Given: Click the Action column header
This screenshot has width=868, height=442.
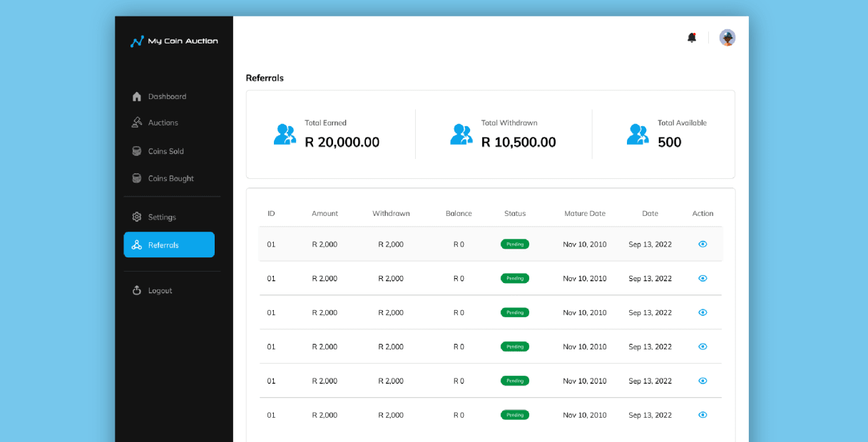Looking at the screenshot, I should [703, 213].
